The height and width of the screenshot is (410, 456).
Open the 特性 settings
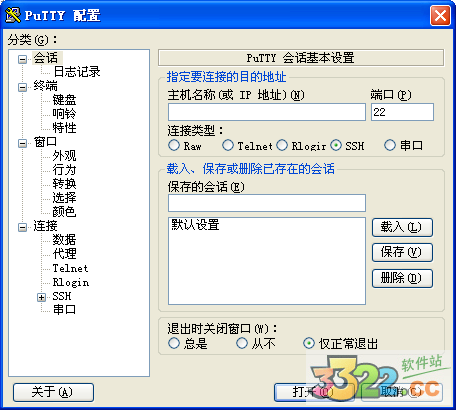[64, 128]
